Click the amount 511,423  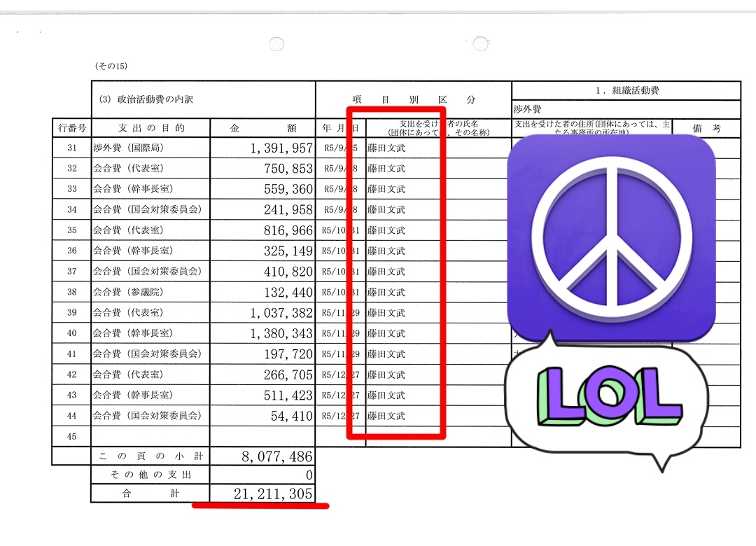coord(288,395)
